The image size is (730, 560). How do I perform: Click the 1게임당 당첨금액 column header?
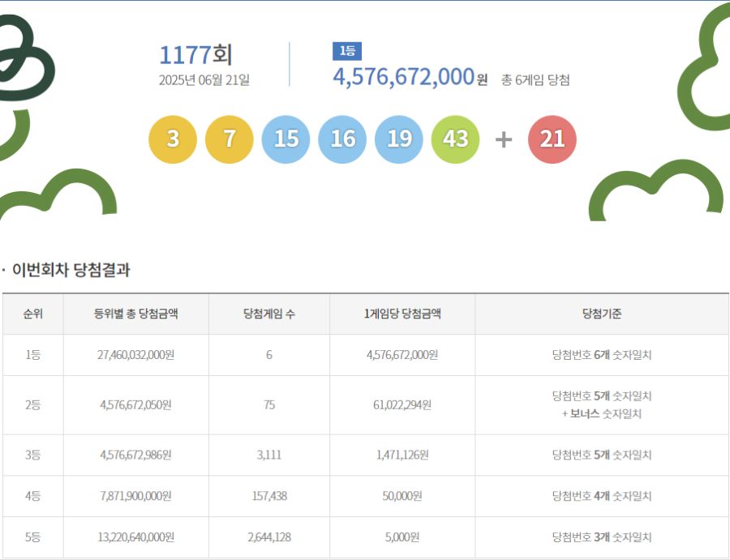tap(402, 314)
